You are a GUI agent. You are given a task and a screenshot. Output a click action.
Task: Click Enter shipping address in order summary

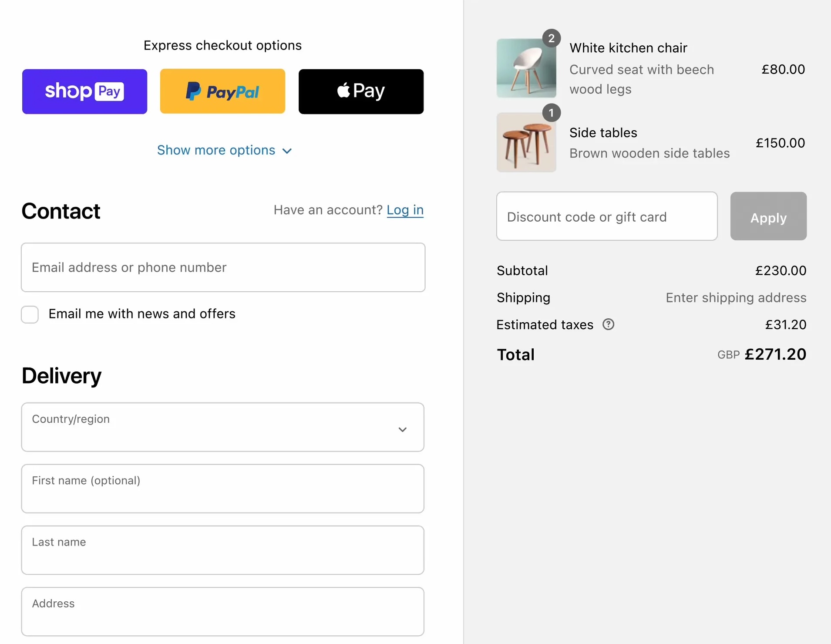click(x=736, y=298)
